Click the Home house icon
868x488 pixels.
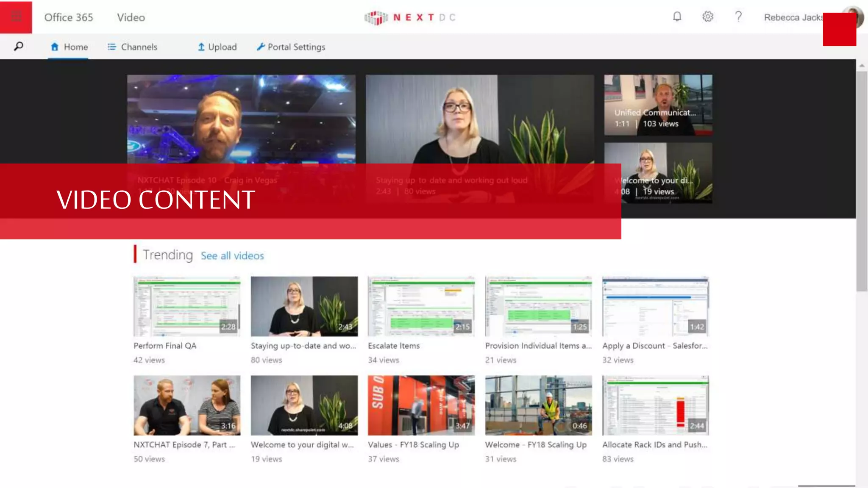tap(55, 47)
